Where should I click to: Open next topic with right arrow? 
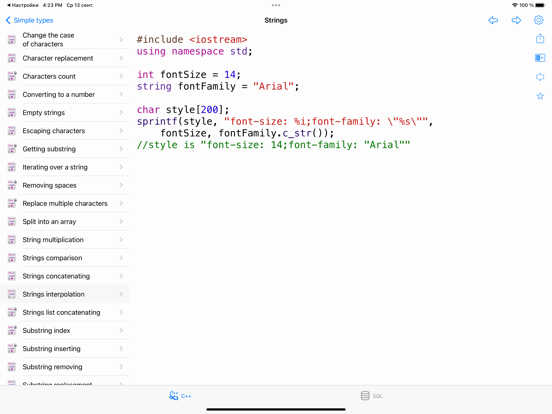coord(516,20)
